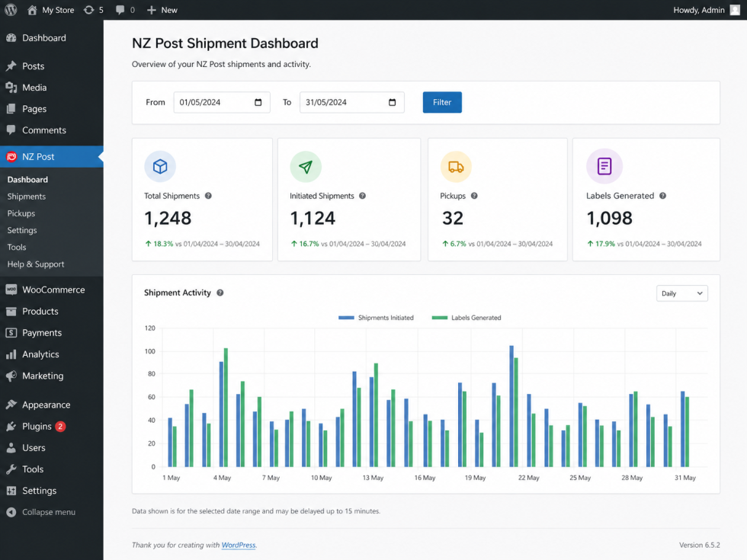Click the Appearance brush icon
This screenshot has width=747, height=560.
tap(11, 405)
